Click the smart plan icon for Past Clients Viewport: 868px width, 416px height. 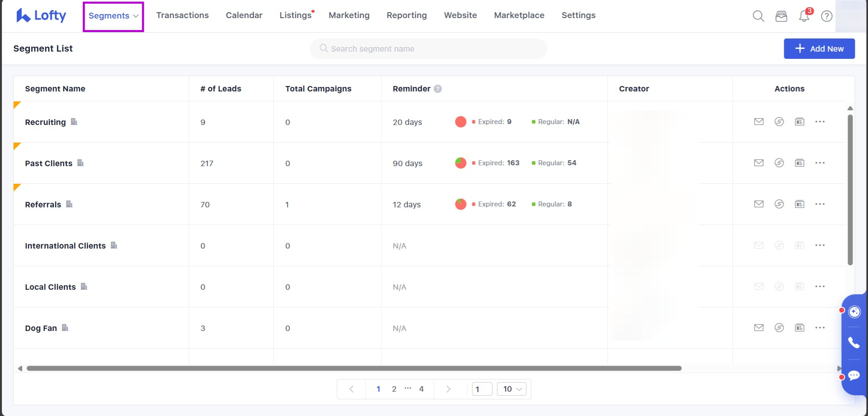pyautogui.click(x=779, y=163)
